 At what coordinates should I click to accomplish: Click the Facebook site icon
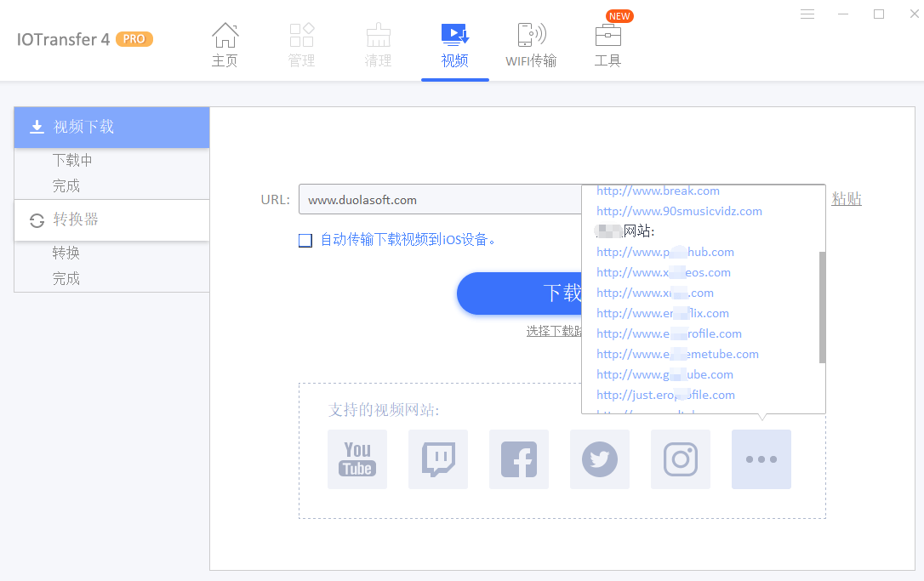[518, 459]
